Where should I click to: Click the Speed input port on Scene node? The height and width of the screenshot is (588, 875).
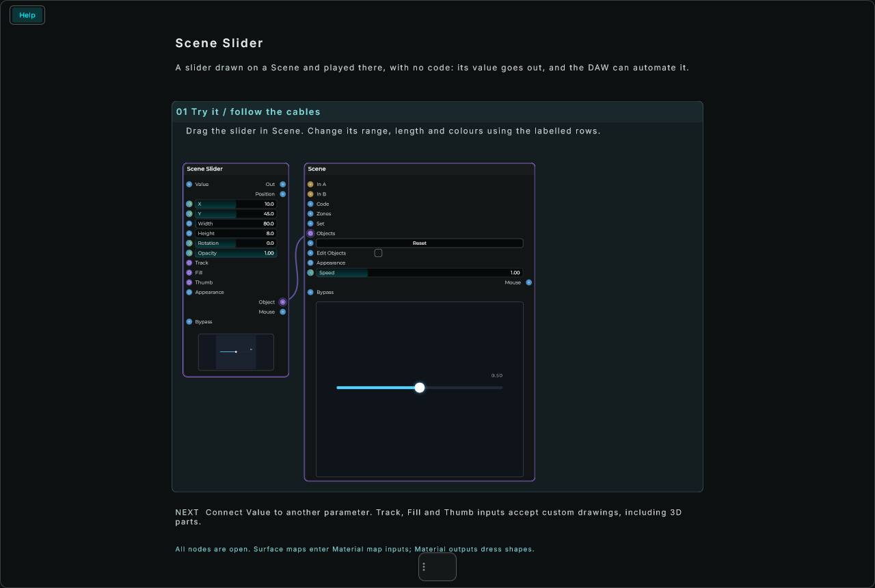pyautogui.click(x=310, y=273)
